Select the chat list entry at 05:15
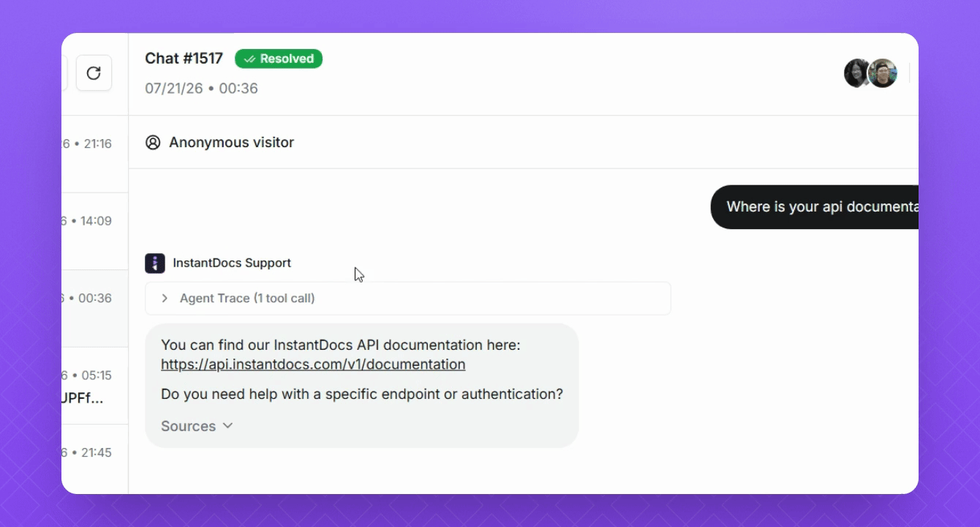This screenshot has height=527, width=980. click(x=95, y=386)
